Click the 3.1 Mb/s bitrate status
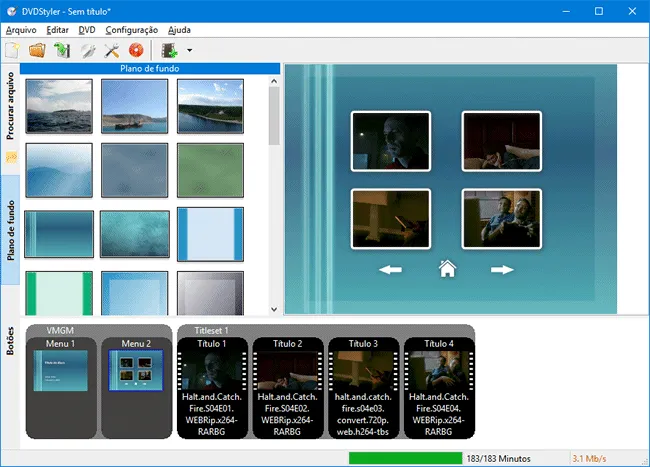 click(589, 458)
